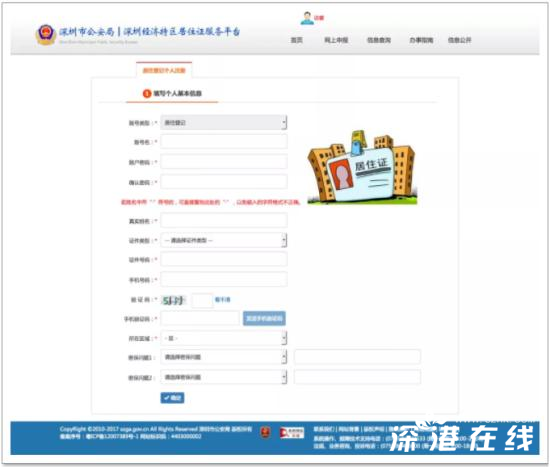The height and width of the screenshot is (467, 550).
Task: Click the residence permit card illustration
Action: coord(362,167)
